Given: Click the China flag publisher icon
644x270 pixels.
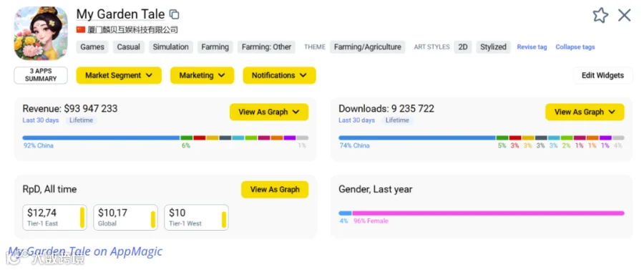Looking at the screenshot, I should (81, 29).
